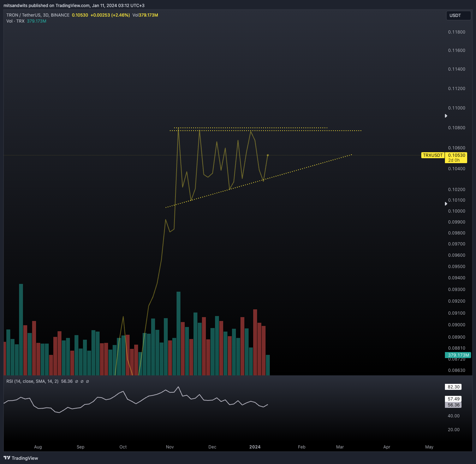The height and width of the screenshot is (464, 476).
Task: Select the ascending dotted yellow trendline
Action: (x=259, y=181)
